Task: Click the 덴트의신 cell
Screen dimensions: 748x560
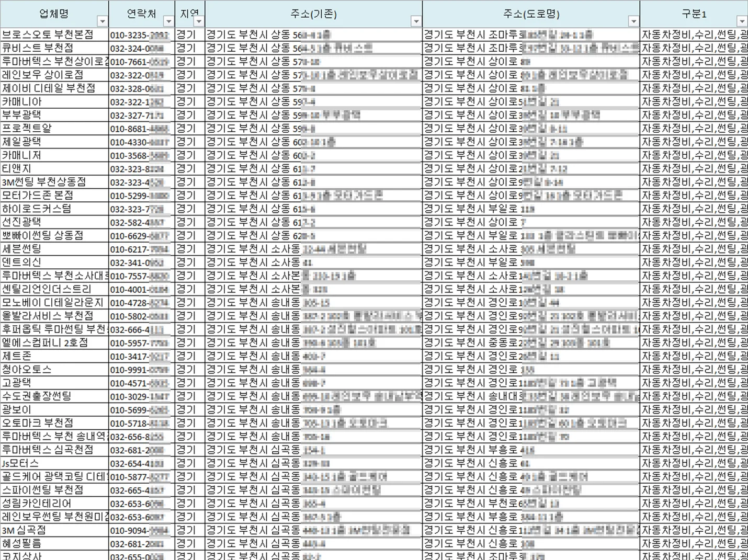Action: [54, 262]
